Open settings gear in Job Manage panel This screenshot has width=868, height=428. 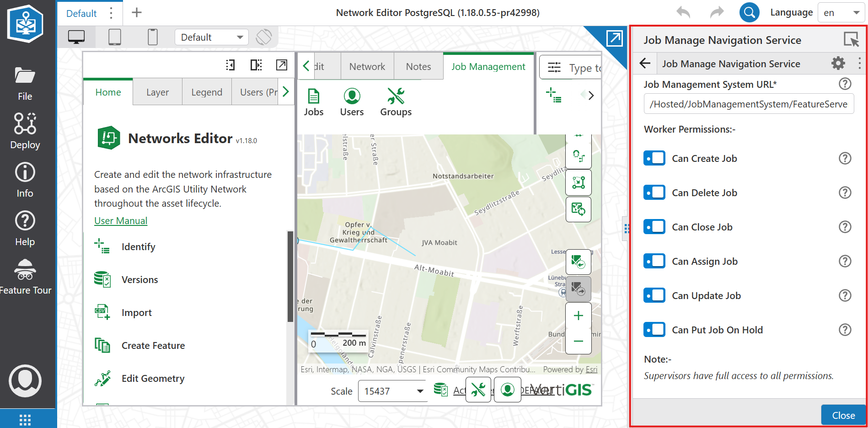pos(838,63)
